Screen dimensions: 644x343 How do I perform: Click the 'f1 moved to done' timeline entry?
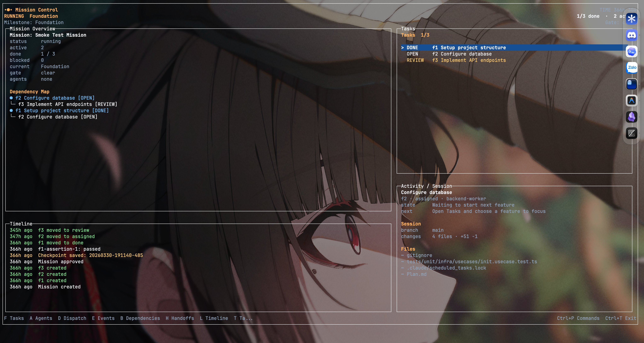[x=46, y=243]
